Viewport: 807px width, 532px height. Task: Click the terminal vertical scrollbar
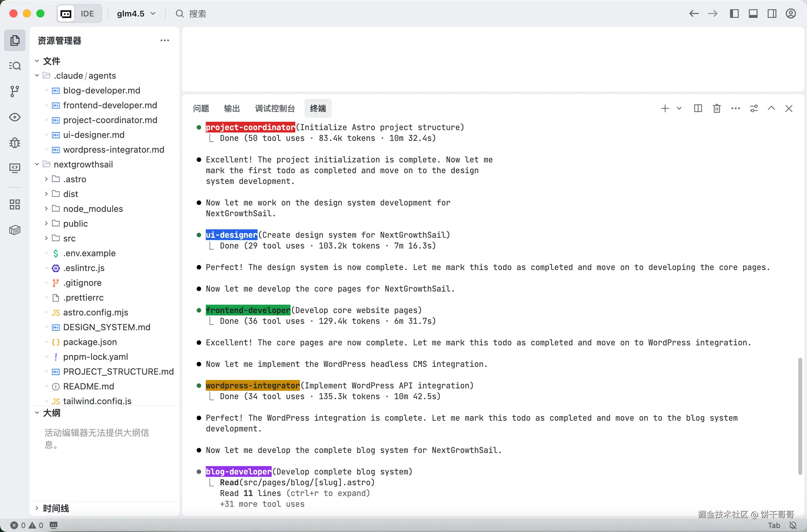800,416
